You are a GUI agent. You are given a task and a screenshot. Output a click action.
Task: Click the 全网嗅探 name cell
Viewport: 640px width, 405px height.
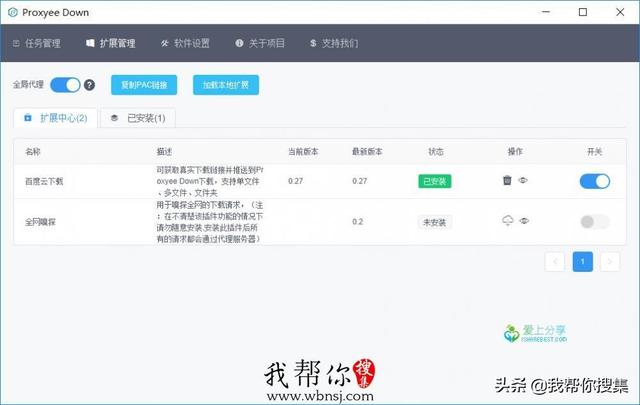[x=40, y=222]
